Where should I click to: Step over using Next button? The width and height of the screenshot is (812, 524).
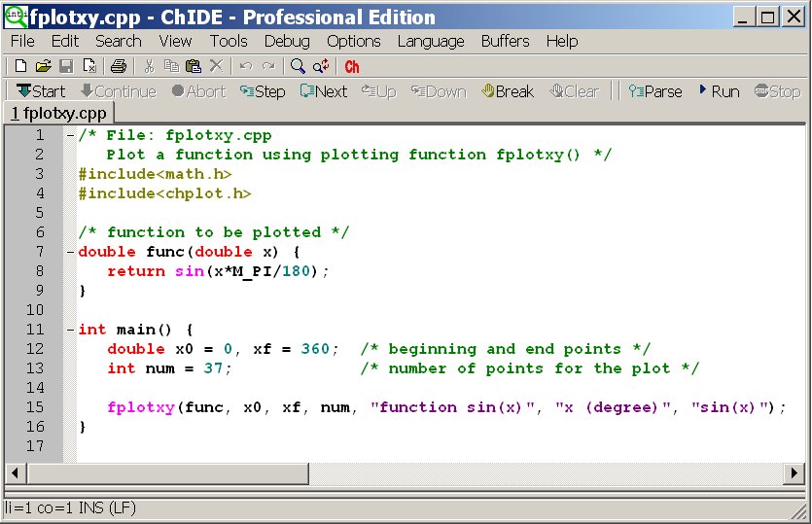tap(323, 91)
